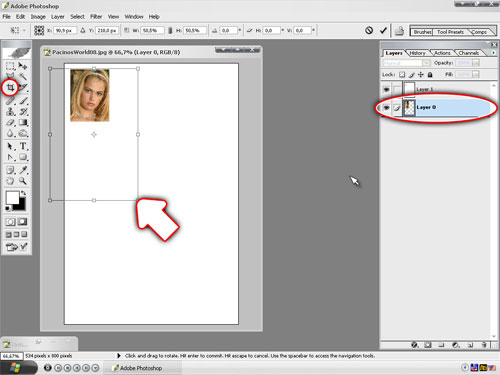Screen dimensions: 500x375
Task: Open the File menu
Action: pyautogui.click(x=6, y=16)
